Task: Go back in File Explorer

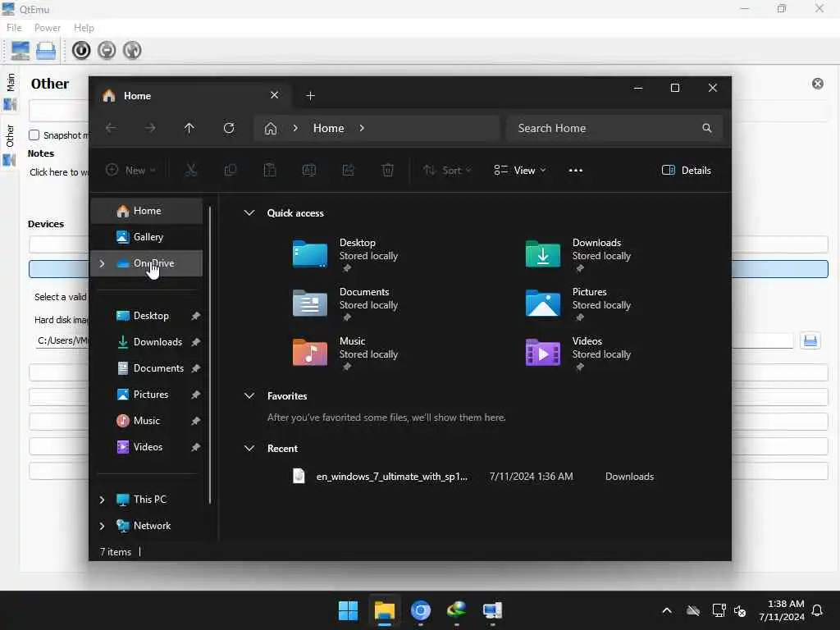Action: pyautogui.click(x=111, y=128)
